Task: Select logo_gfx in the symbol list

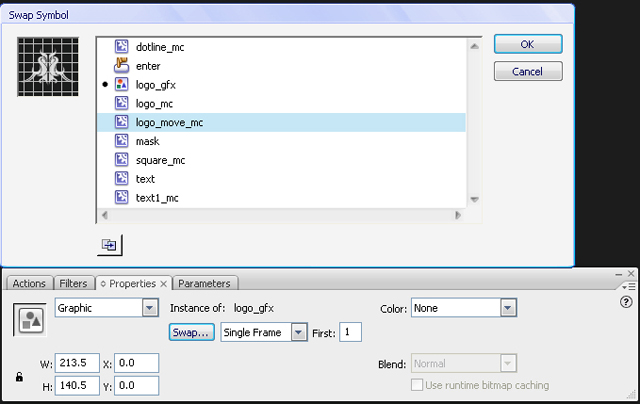Action: coord(281,84)
